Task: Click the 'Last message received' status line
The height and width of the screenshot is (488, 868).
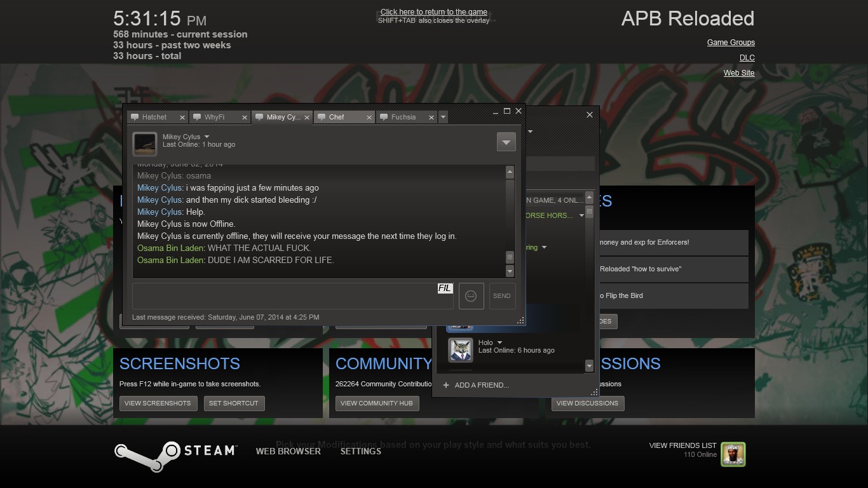Action: coord(226,317)
